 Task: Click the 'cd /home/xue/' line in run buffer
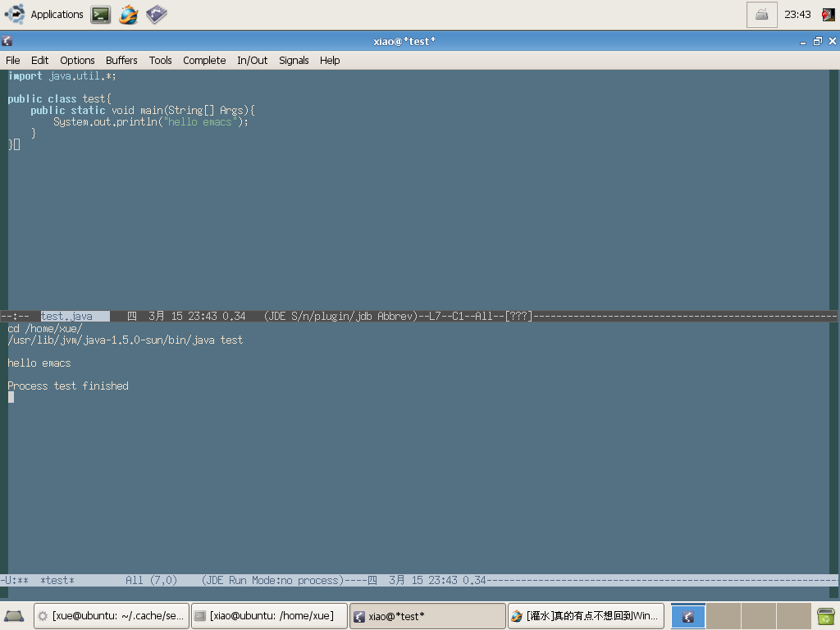pos(45,328)
